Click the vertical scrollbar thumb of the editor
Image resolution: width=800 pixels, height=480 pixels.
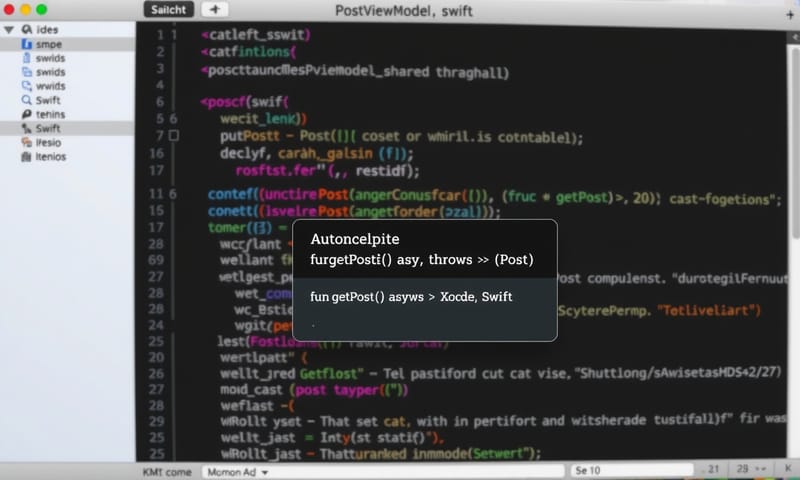(795, 142)
